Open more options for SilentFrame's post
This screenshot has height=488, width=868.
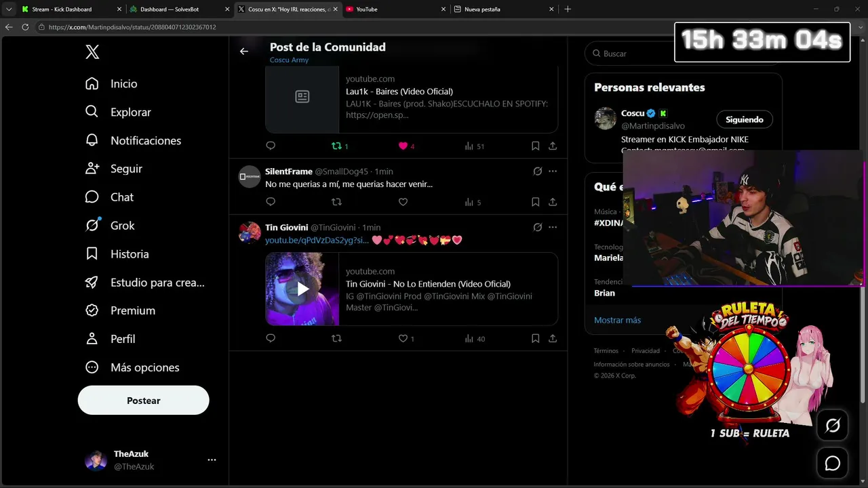point(553,171)
